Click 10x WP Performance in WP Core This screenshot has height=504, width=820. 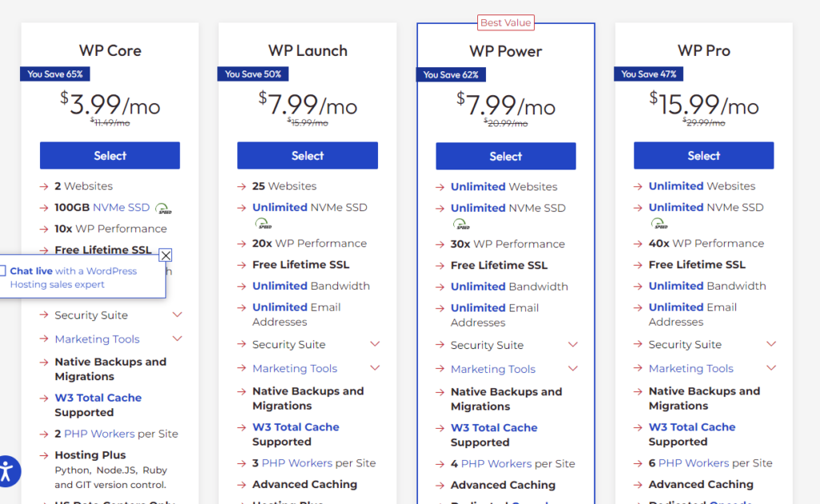[x=111, y=229]
